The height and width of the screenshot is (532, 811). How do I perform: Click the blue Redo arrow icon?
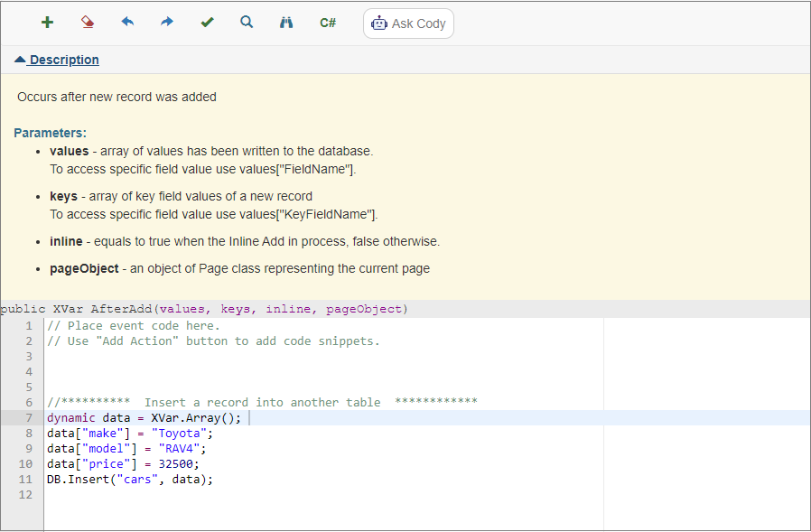click(x=166, y=22)
